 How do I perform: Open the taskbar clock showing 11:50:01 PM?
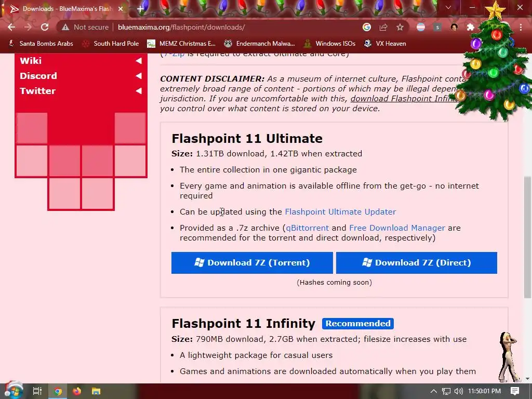tap(485, 391)
